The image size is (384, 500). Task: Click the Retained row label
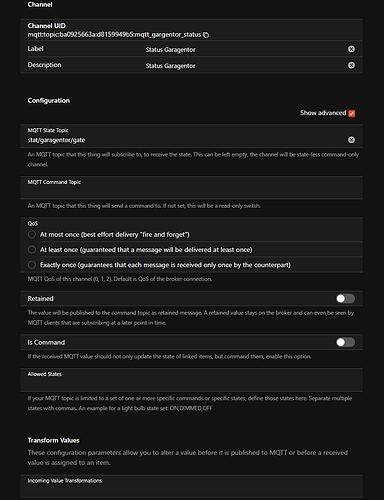point(41,299)
